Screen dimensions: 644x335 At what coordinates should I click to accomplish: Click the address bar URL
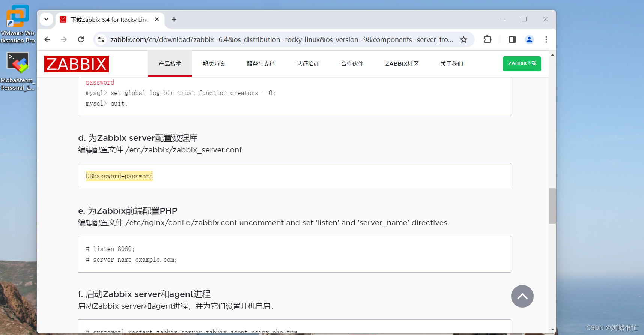pyautogui.click(x=281, y=39)
